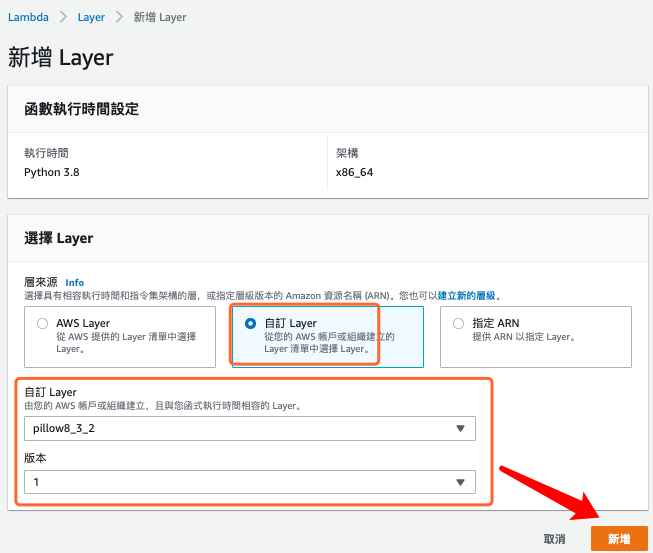This screenshot has height=553, width=653.
Task: Open the pillow8_3_2 layer dropdown
Action: pos(250,428)
